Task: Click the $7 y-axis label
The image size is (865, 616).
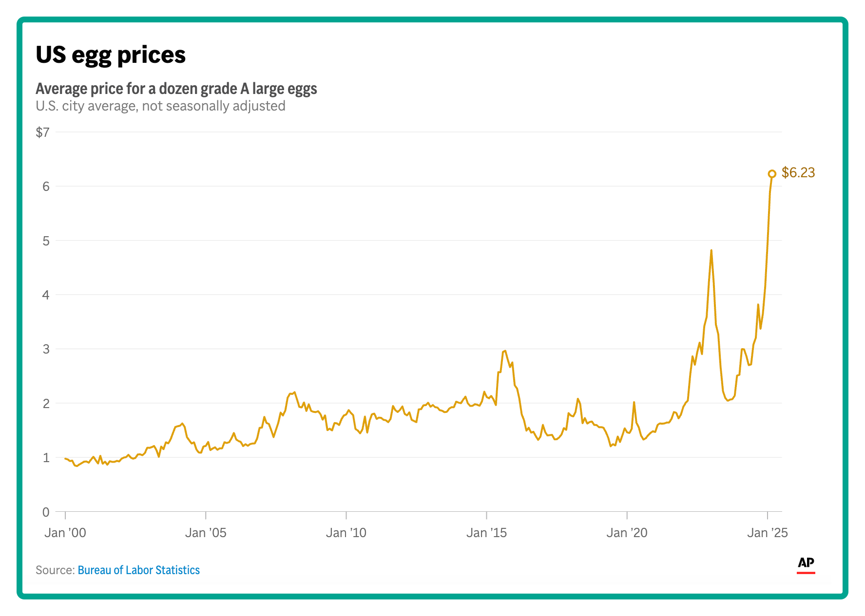Action: pos(43,132)
